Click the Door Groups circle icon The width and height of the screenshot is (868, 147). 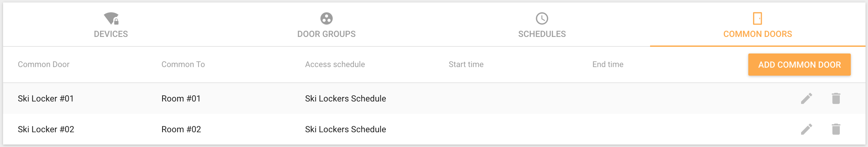326,18
